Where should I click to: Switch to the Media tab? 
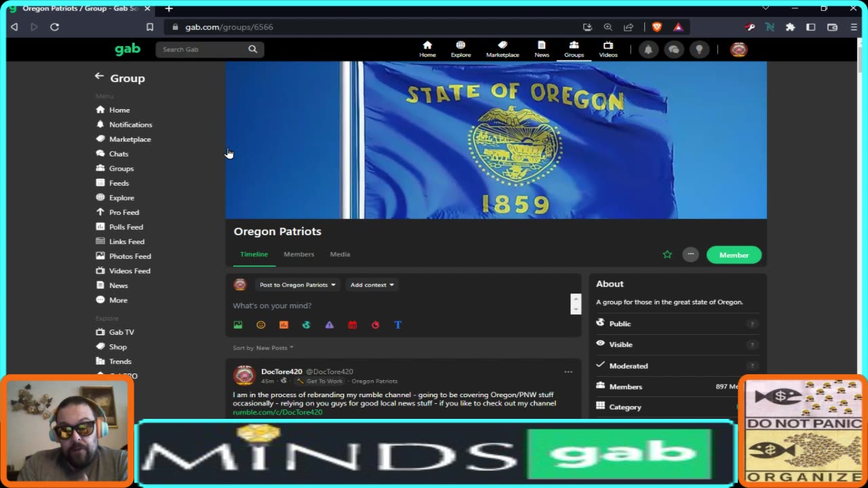pos(340,254)
